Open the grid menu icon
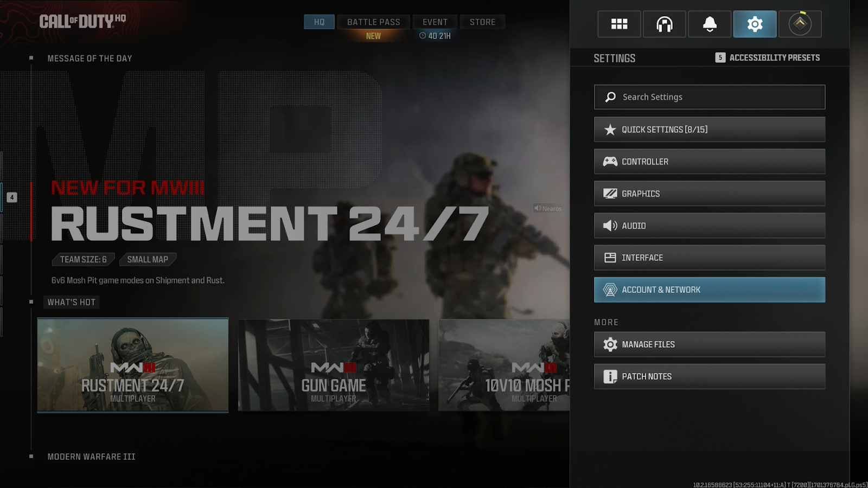The width and height of the screenshot is (868, 488). pyautogui.click(x=619, y=24)
